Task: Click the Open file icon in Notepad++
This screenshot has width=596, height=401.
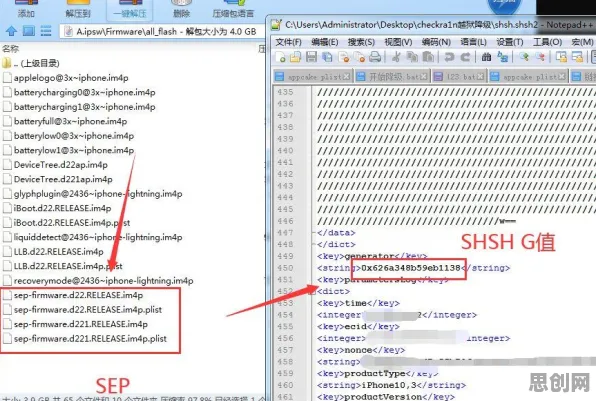Action: point(295,57)
